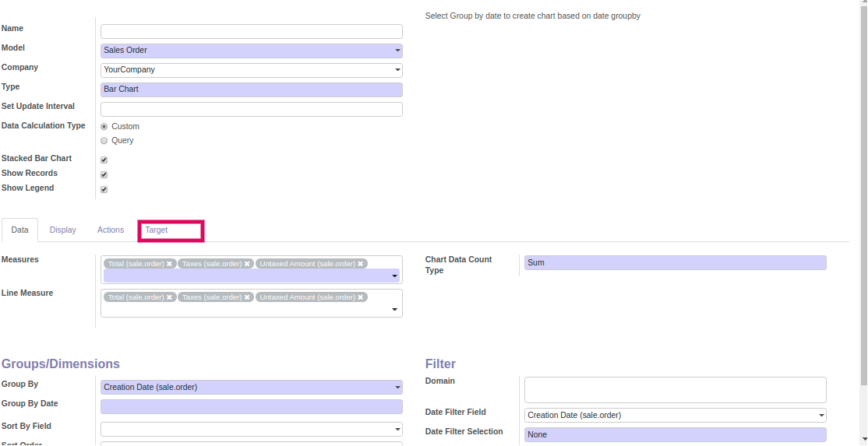The height and width of the screenshot is (446, 868).
Task: Click the Domain text box
Action: pyautogui.click(x=675, y=390)
